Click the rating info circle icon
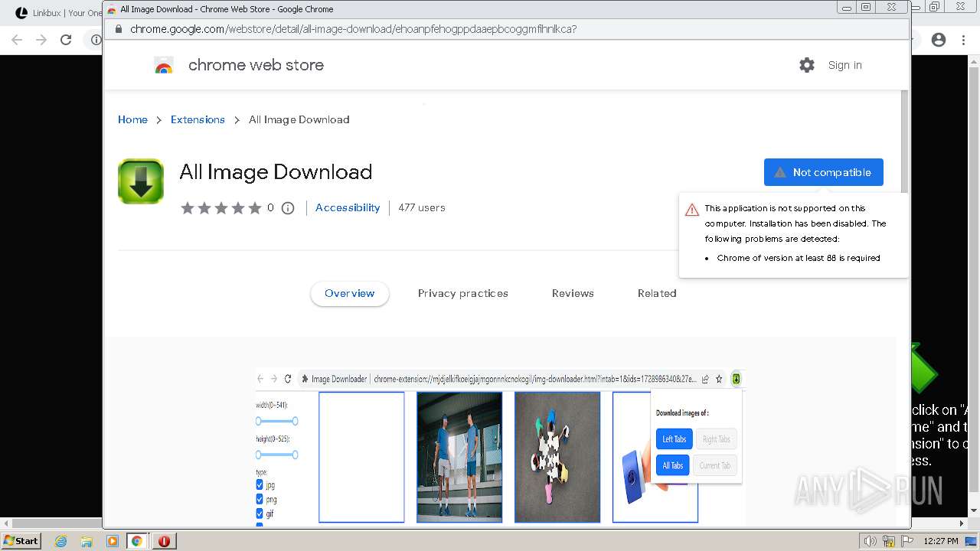980x551 pixels. click(288, 208)
